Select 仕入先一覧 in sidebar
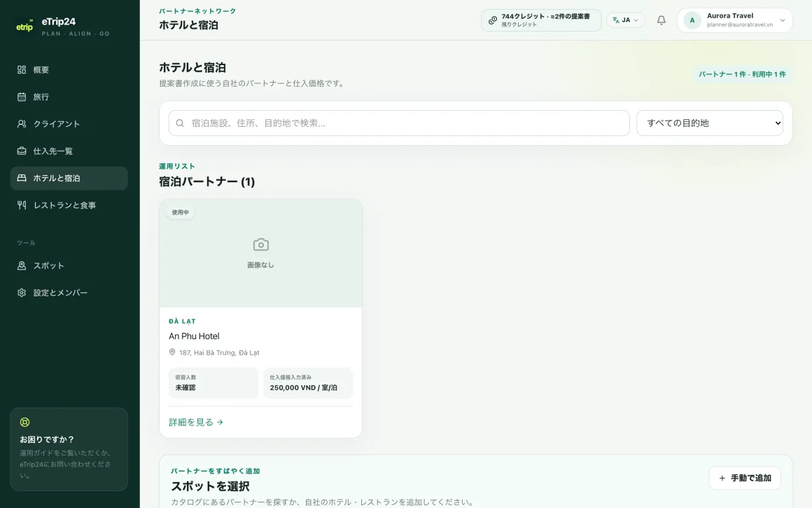 point(69,151)
